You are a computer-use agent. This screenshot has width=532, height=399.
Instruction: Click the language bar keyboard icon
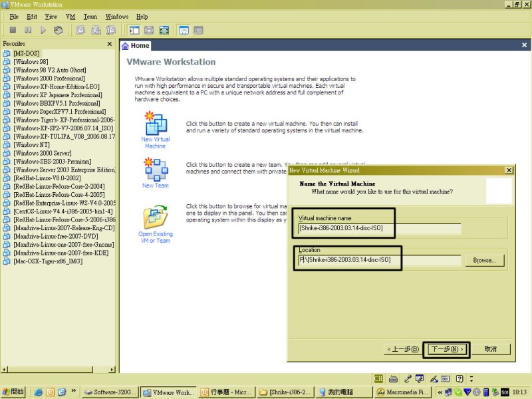click(x=393, y=378)
